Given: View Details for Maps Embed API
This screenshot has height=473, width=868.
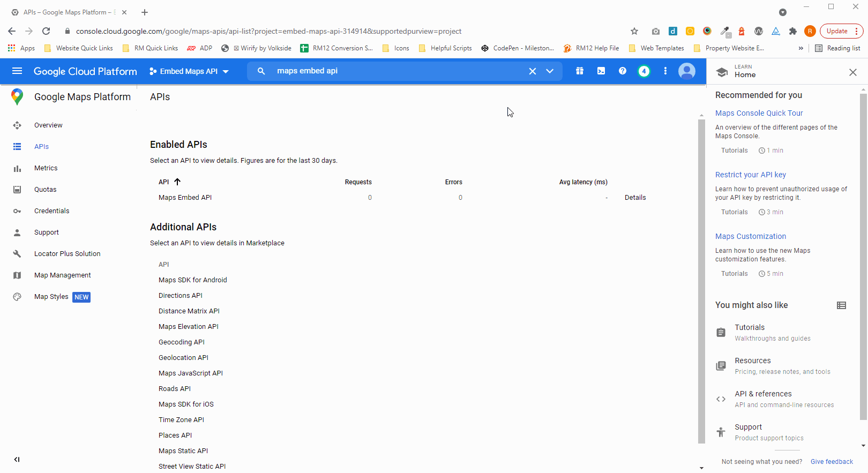Looking at the screenshot, I should [635, 198].
